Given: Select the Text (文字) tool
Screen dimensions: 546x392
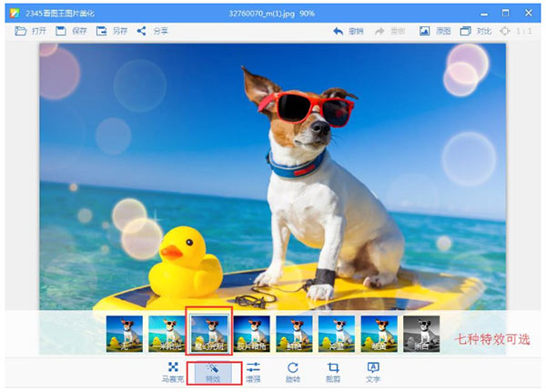Looking at the screenshot, I should (x=373, y=372).
